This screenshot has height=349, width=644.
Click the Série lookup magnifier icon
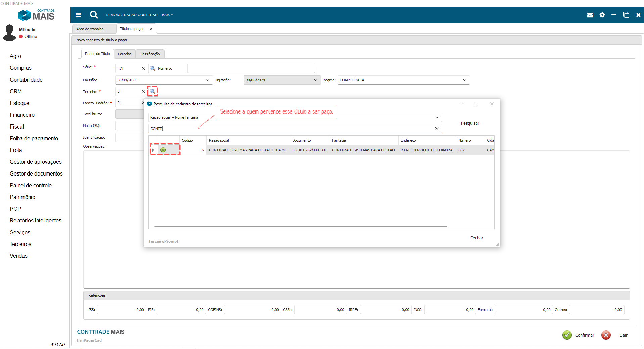point(153,68)
